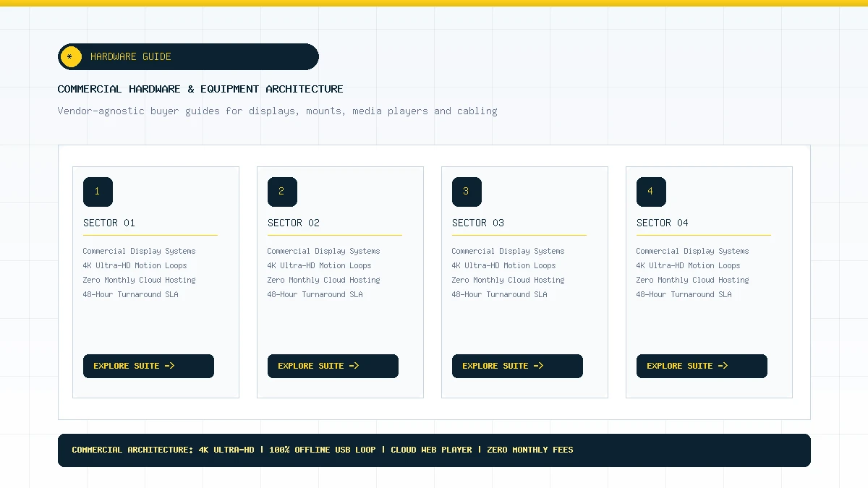Select the number 3 badge
The height and width of the screenshot is (488, 868).
tap(467, 192)
